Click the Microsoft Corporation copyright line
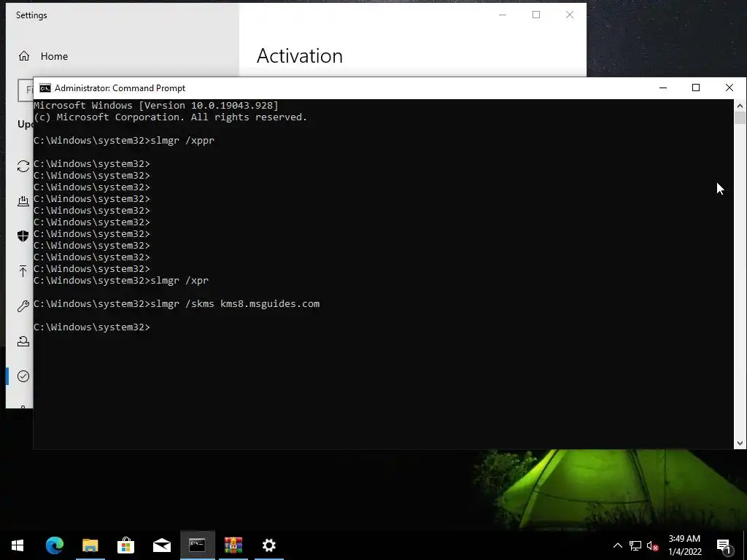The image size is (747, 560). point(170,117)
